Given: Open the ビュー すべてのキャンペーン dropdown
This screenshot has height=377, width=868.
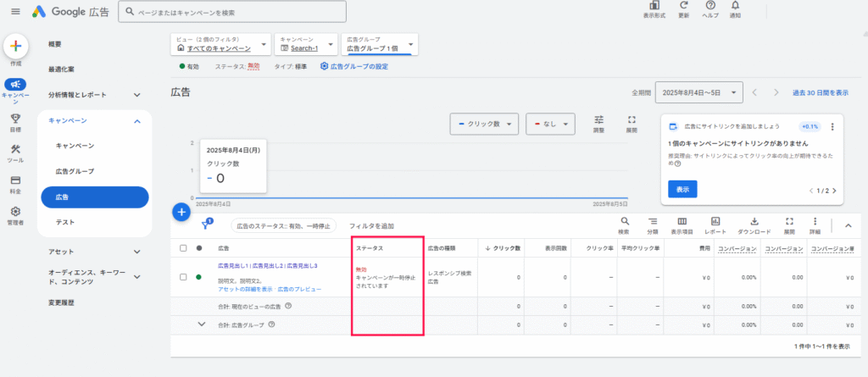Looking at the screenshot, I should click(x=221, y=44).
